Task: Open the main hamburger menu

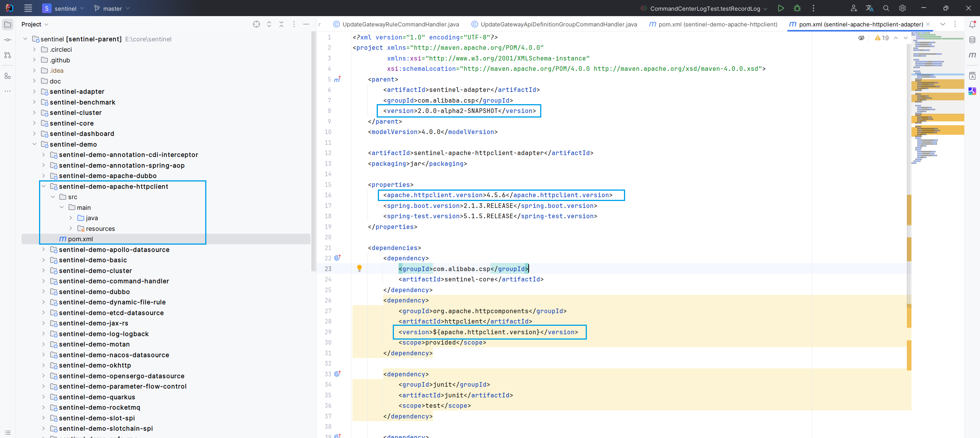Action: pos(28,8)
